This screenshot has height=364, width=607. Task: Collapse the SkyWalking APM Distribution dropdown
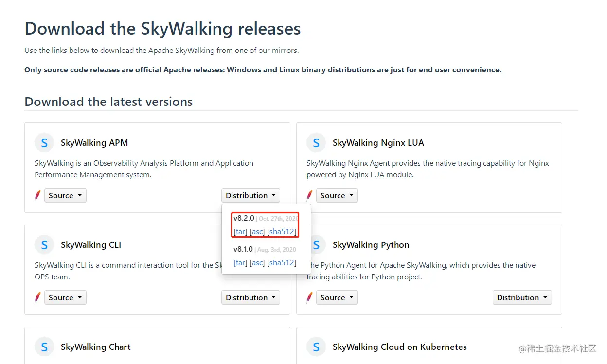click(x=250, y=196)
